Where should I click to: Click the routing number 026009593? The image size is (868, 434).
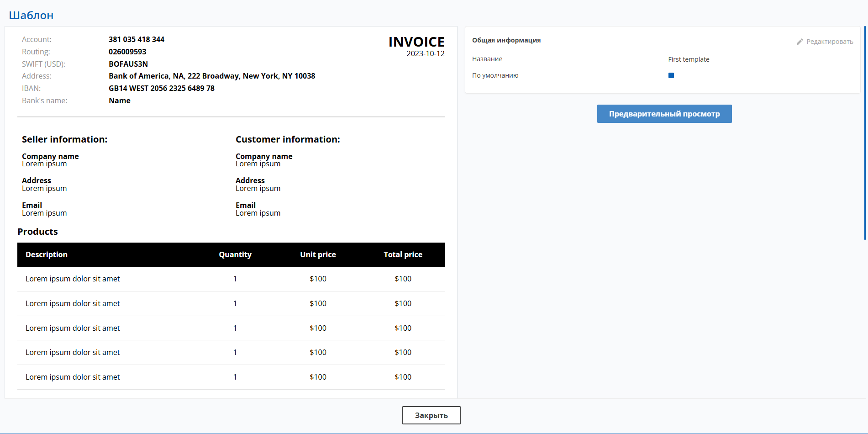tap(127, 52)
